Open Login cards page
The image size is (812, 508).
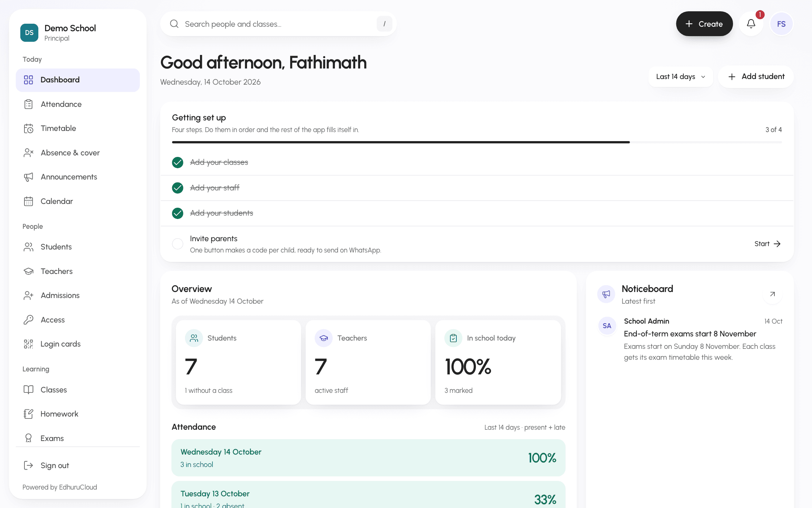(x=78, y=344)
